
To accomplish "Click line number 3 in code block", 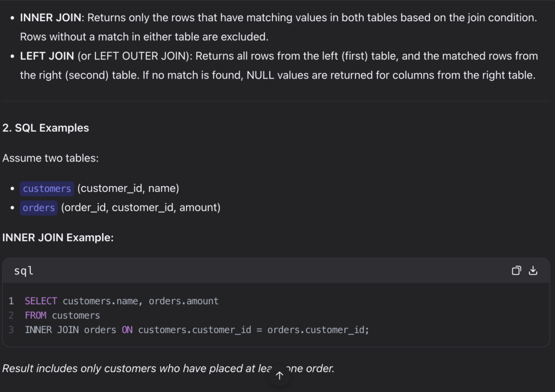I will coord(11,330).
